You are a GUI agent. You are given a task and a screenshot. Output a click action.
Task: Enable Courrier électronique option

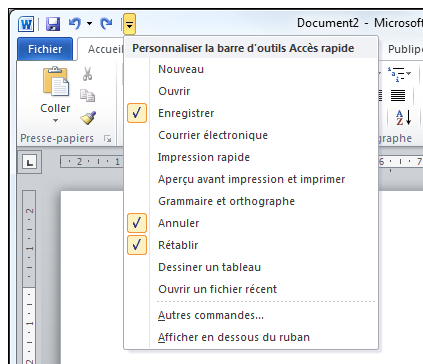[x=251, y=135]
